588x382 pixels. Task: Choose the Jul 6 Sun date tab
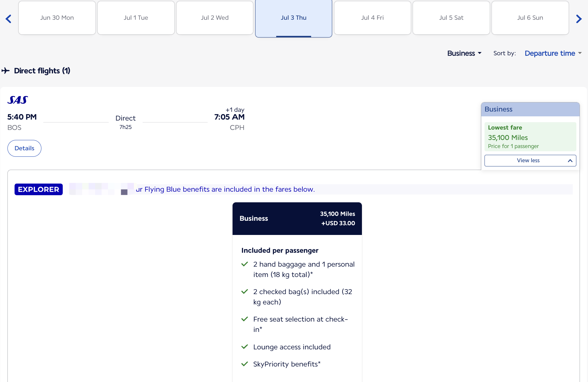pyautogui.click(x=530, y=18)
